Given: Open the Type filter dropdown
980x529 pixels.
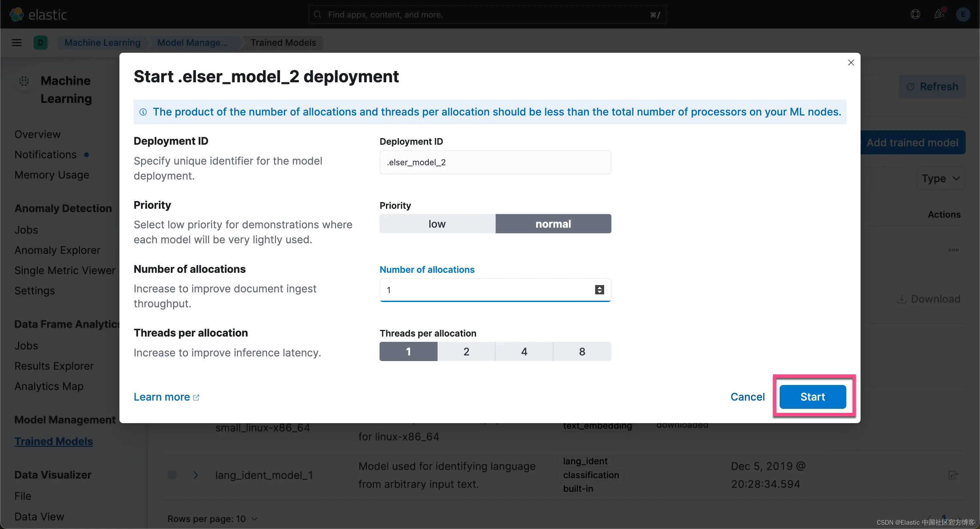Looking at the screenshot, I should [941, 178].
